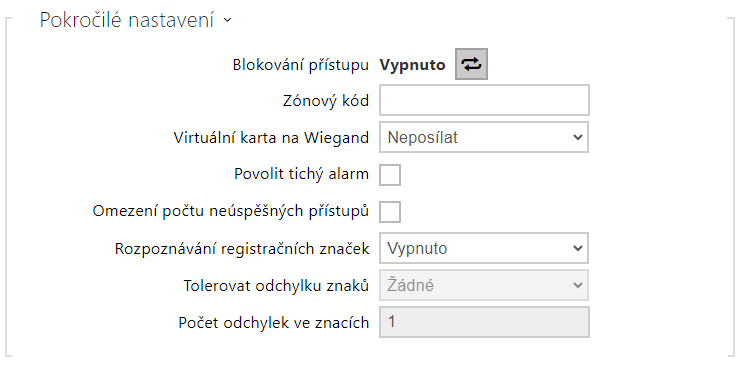Enable the Povolit tichý alarm checkbox

pyautogui.click(x=390, y=174)
